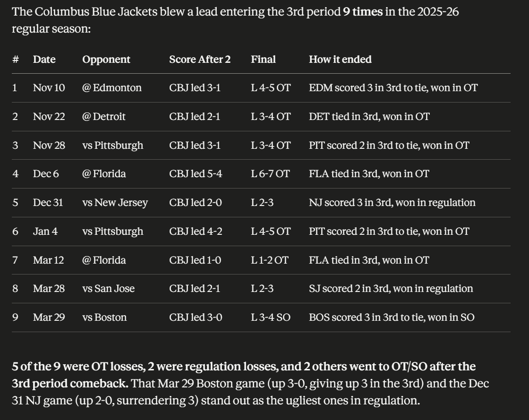Click the Nov 22 date cell
Image resolution: width=529 pixels, height=420 pixels.
tap(49, 117)
